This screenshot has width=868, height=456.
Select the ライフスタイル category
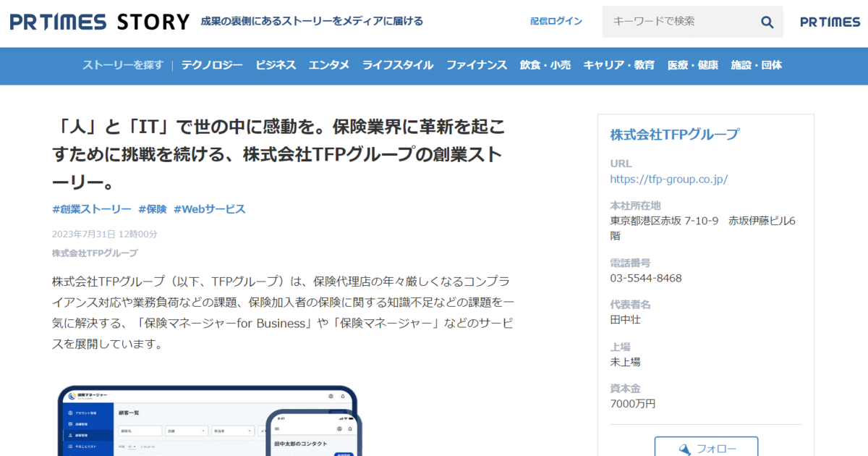click(398, 65)
